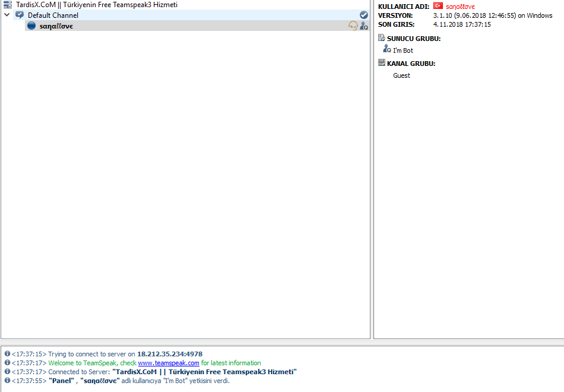Click the default channel checkmark badge
Viewport: 564px width, 392px height.
coord(364,15)
